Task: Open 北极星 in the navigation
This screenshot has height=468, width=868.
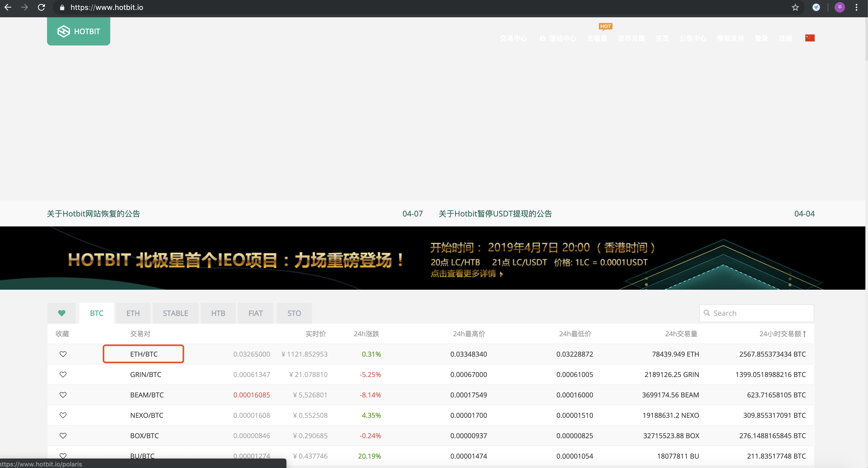Action: pos(597,38)
